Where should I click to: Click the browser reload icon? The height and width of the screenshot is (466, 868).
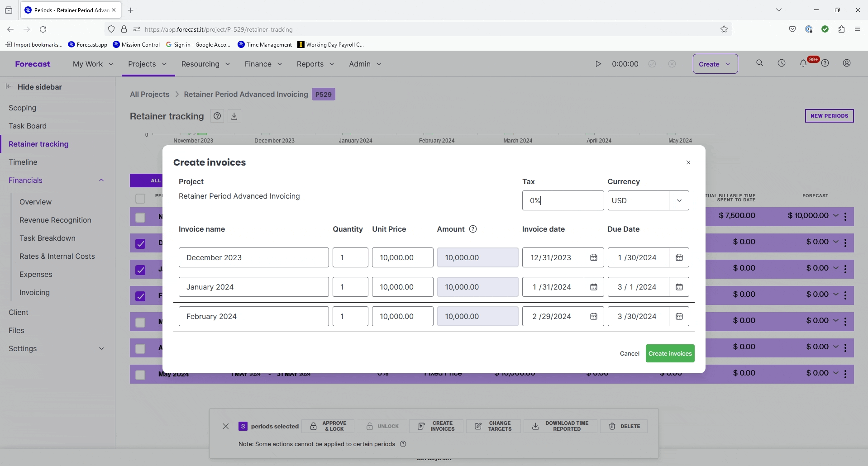tap(43, 29)
